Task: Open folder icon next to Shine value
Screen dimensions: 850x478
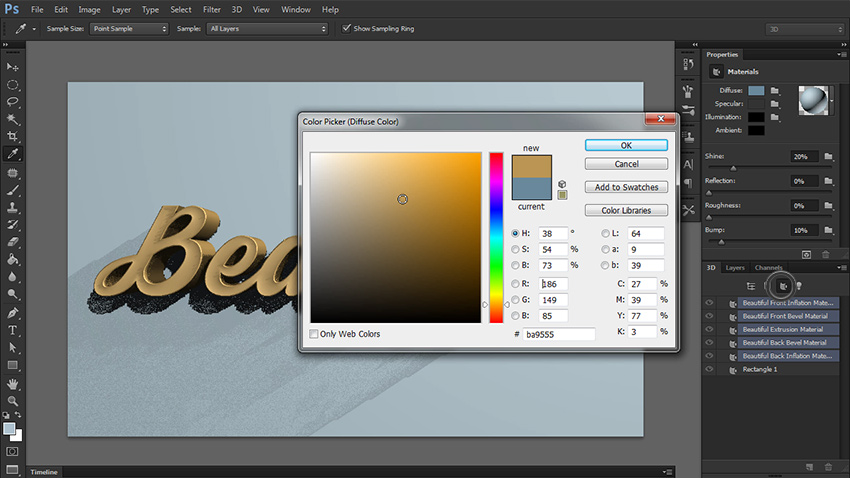Action: 828,157
